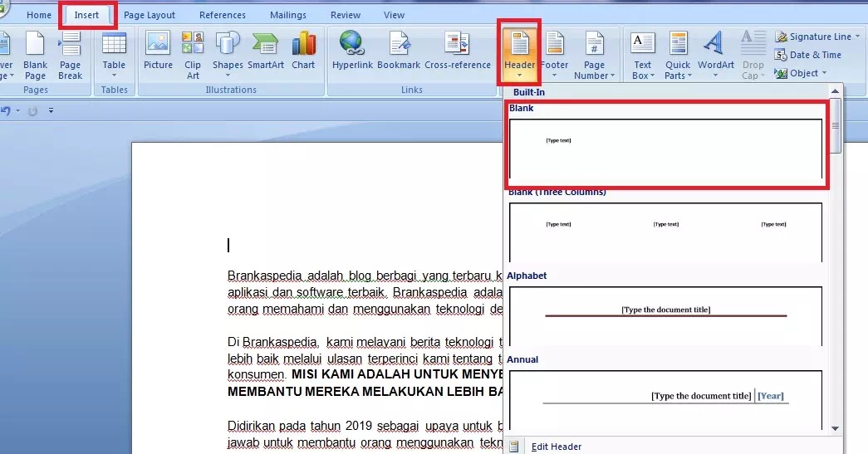Choose the Blank header style
Image resolution: width=868 pixels, height=454 pixels.
point(665,149)
